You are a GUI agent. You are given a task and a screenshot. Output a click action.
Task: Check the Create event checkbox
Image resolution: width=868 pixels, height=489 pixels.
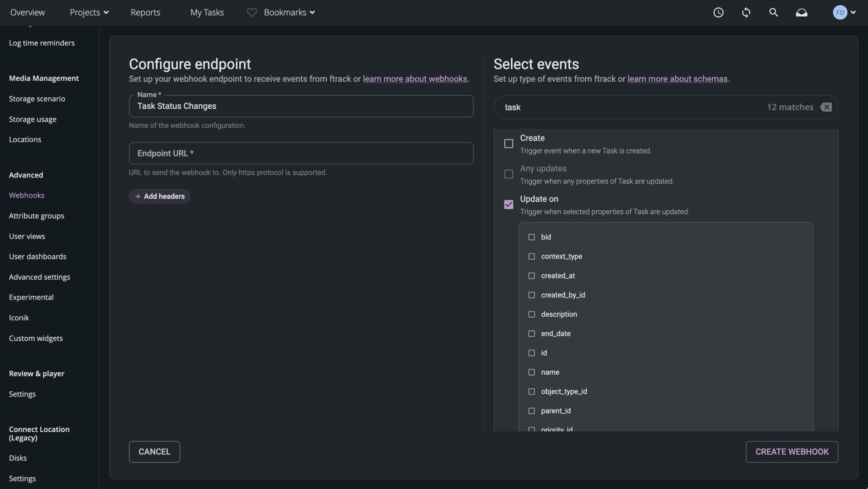[508, 144]
